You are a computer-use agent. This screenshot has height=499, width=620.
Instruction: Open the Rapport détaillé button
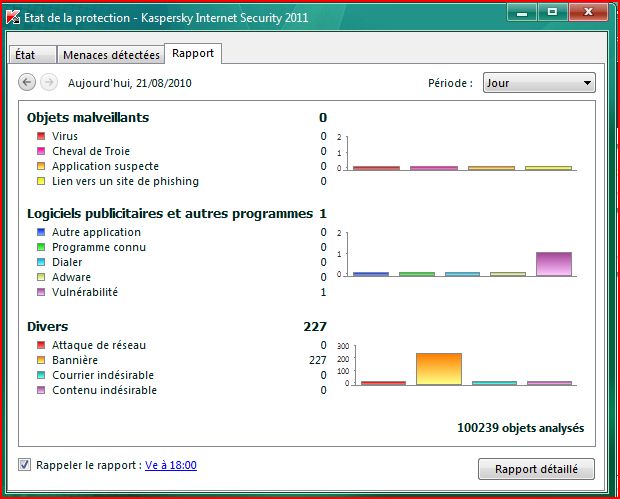pos(536,469)
